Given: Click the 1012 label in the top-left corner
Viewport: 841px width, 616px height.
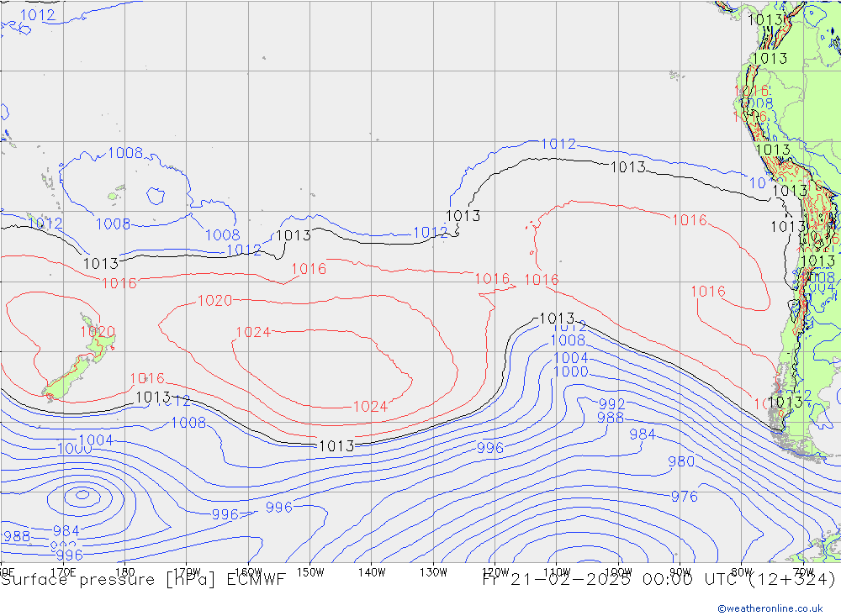Looking at the screenshot, I should [37, 14].
